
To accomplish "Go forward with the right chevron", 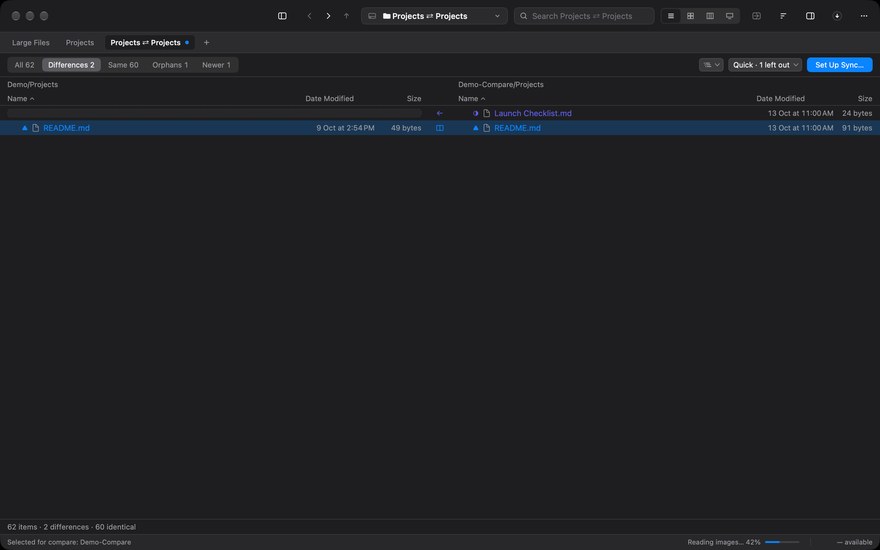I will coord(328,16).
